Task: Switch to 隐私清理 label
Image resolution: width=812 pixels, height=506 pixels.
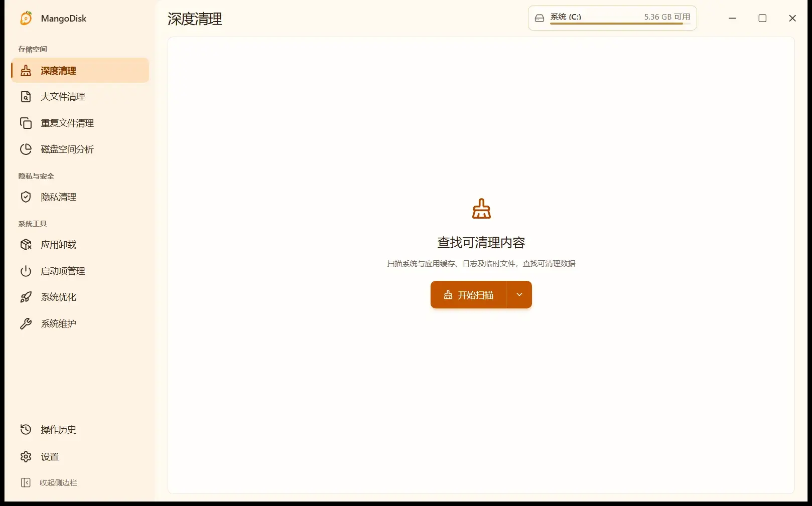Action: pyautogui.click(x=58, y=197)
